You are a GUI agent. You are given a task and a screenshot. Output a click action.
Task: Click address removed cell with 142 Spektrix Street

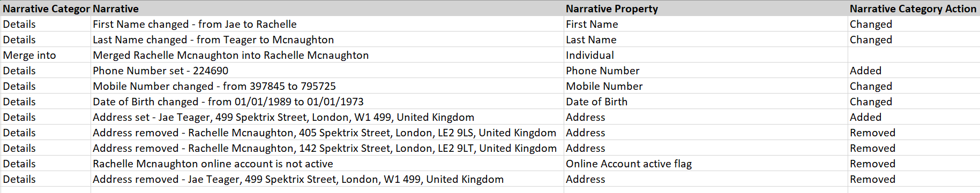(x=327, y=148)
